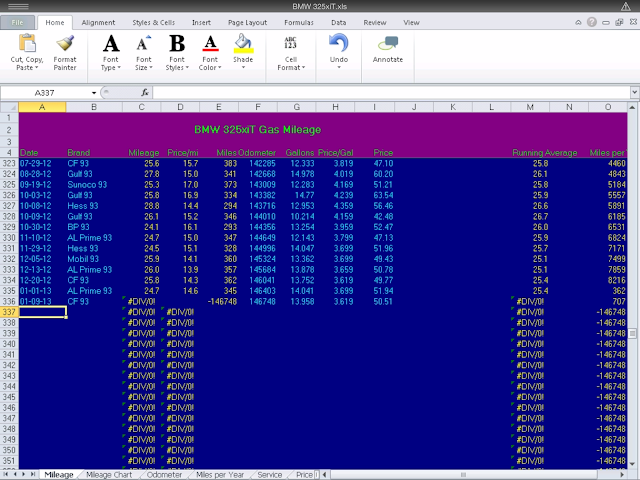Viewport: 640px width, 480px height.
Task: Select row 337 header
Action: click(9, 312)
